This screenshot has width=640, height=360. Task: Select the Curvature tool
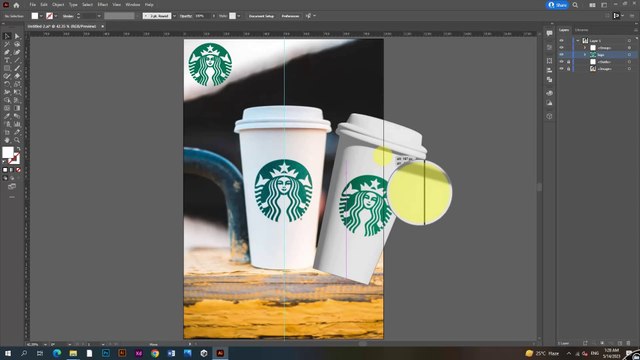click(17, 52)
